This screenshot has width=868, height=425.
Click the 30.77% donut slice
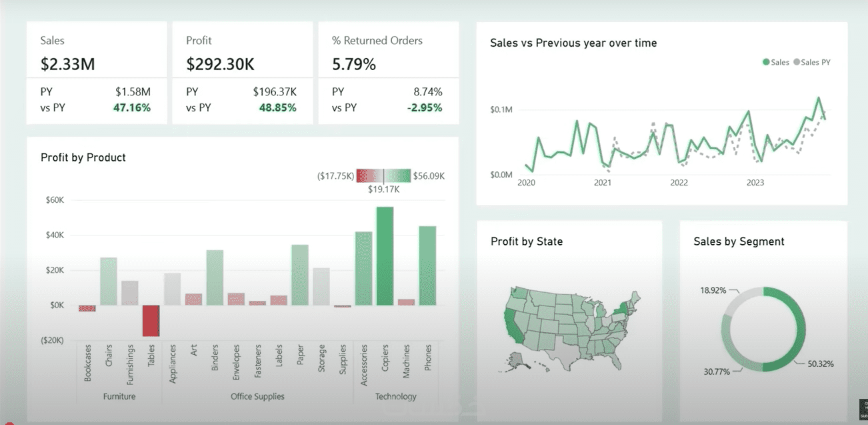tap(737, 354)
